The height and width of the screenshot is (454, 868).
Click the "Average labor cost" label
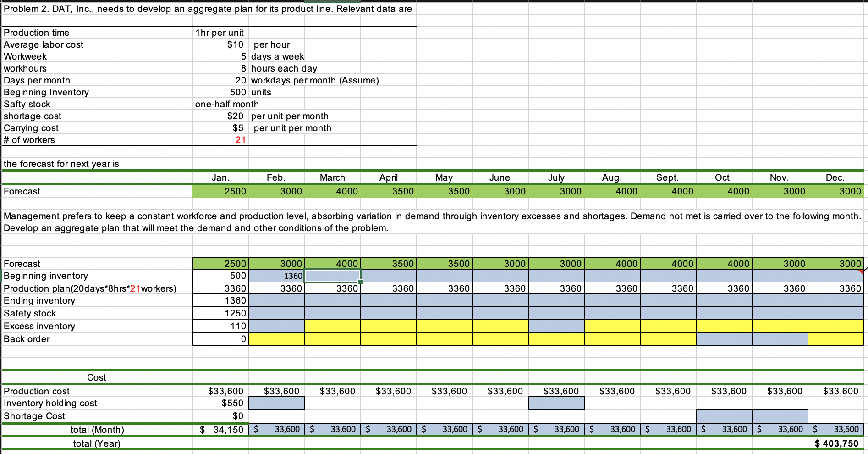(x=44, y=44)
